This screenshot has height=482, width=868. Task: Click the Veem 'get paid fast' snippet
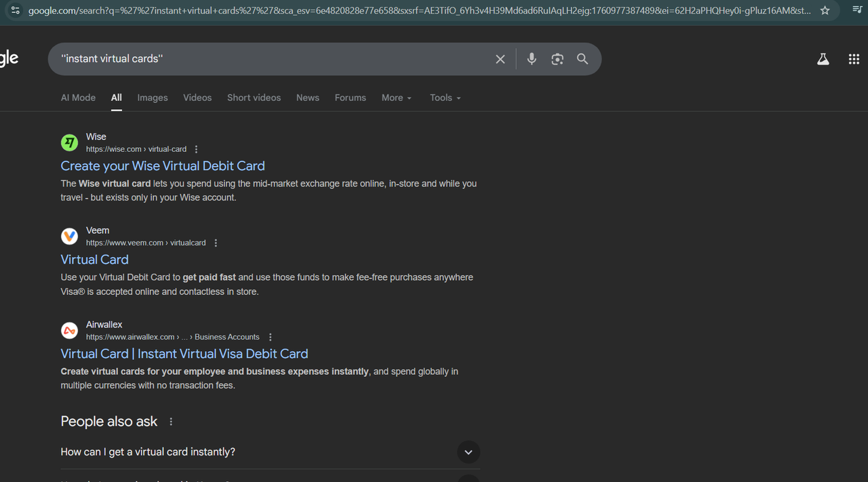pyautogui.click(x=267, y=285)
